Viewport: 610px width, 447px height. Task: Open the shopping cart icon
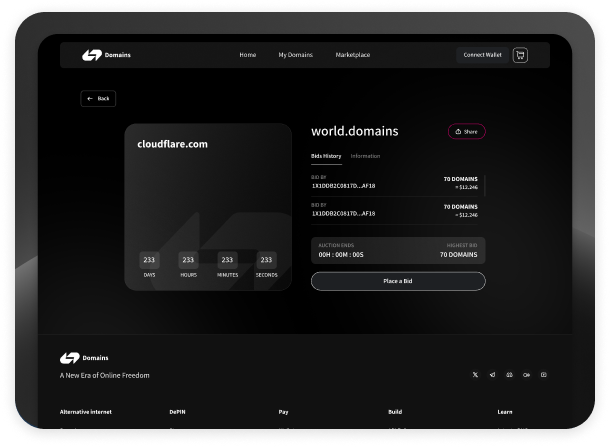click(520, 55)
